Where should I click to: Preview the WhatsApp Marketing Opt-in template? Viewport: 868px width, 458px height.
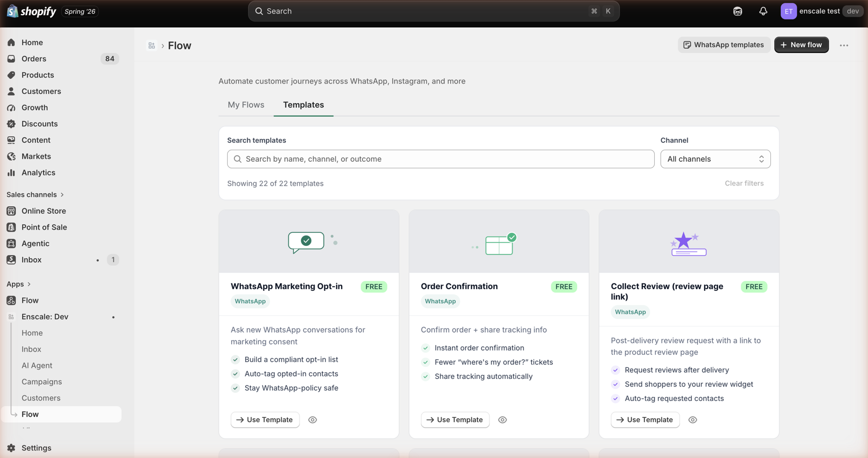coord(312,420)
